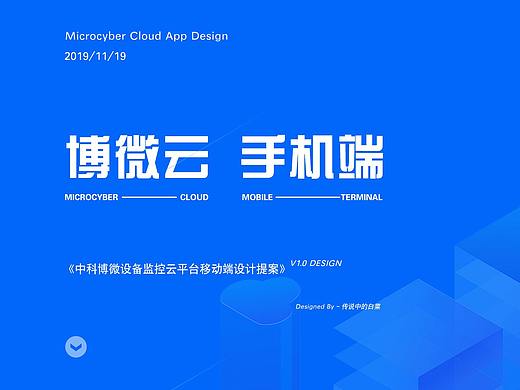Click the large title 博微云
This screenshot has width=520, height=390.
(137, 156)
